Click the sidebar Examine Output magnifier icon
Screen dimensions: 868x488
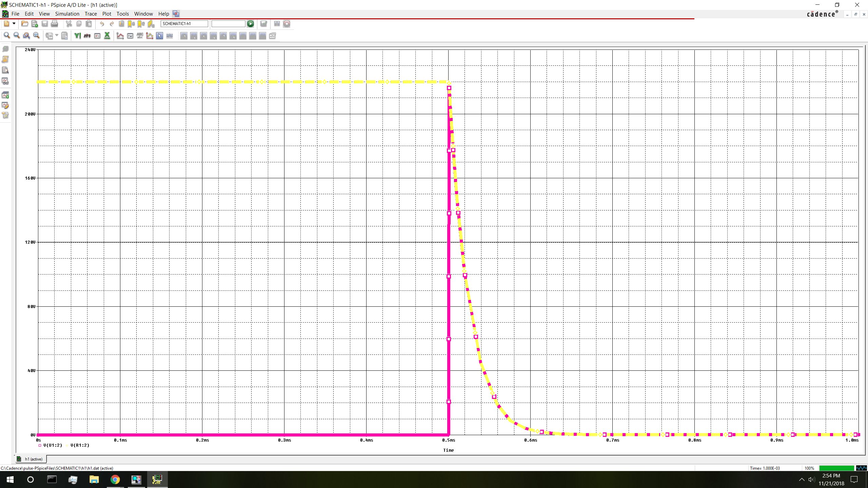click(x=5, y=70)
